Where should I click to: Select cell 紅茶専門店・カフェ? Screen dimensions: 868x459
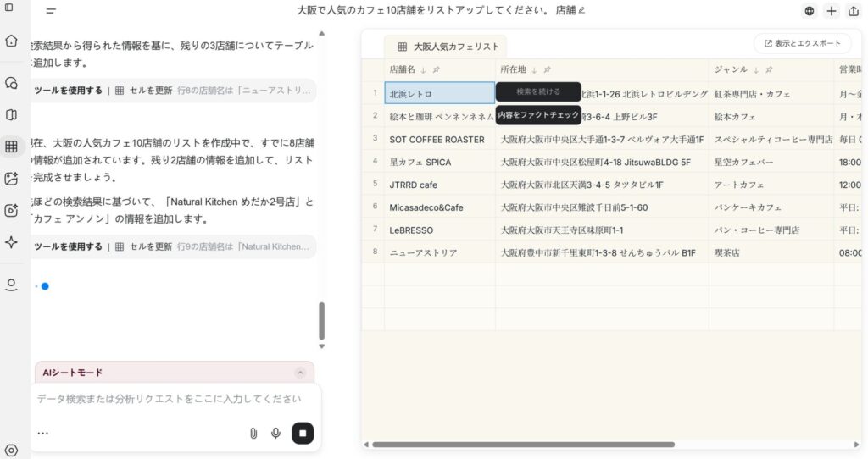(771, 94)
